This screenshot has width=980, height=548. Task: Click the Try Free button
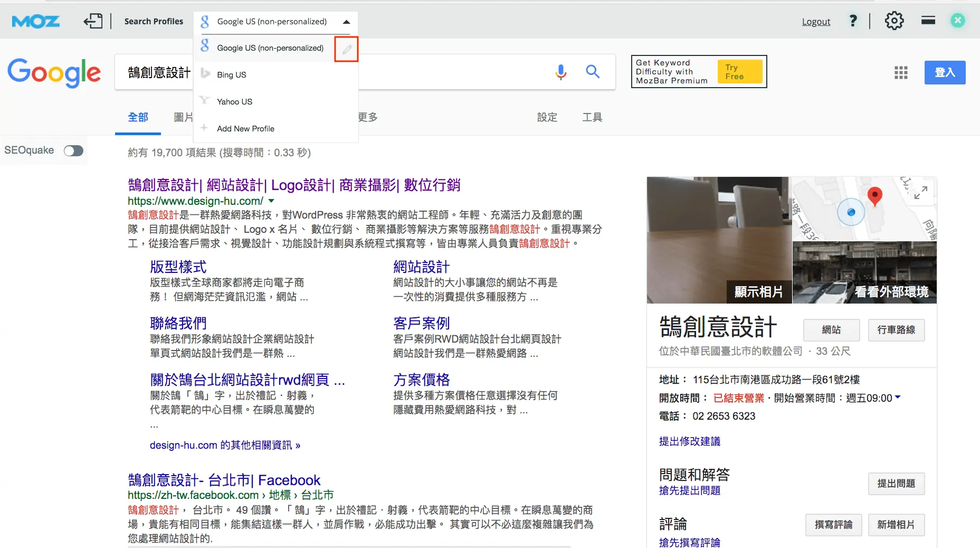[739, 72]
